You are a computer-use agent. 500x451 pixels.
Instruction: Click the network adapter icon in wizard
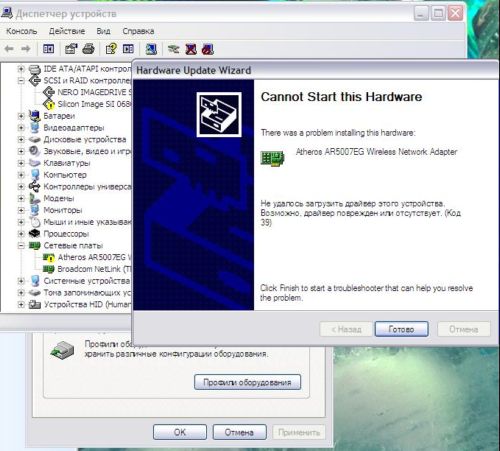click(x=272, y=159)
